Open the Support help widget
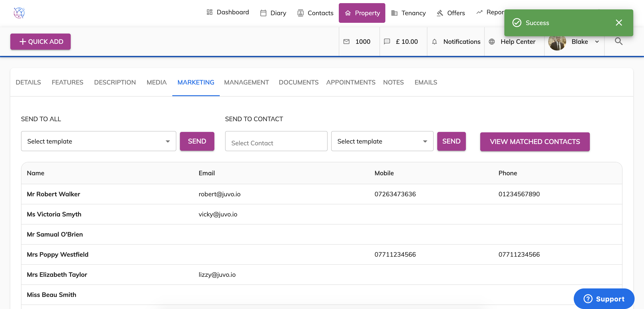 [x=604, y=299]
